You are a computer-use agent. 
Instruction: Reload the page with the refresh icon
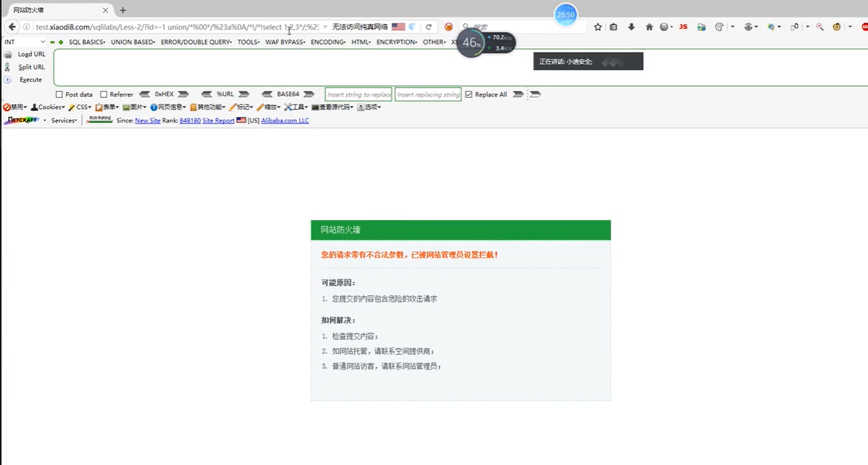pos(428,27)
